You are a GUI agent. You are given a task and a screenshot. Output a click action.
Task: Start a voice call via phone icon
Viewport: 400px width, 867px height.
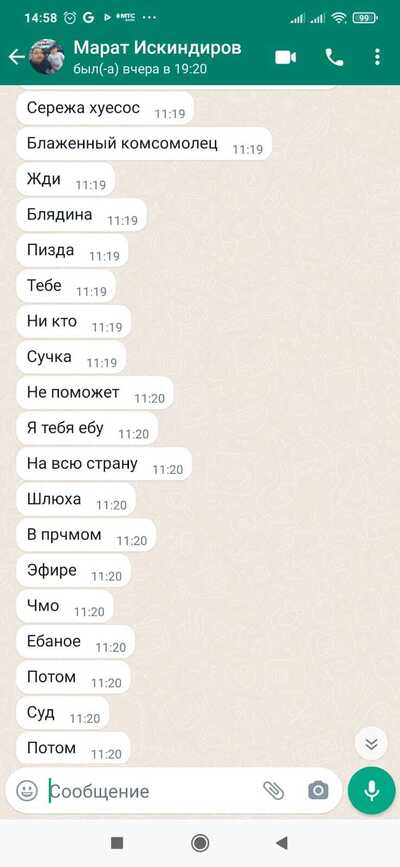tap(334, 58)
